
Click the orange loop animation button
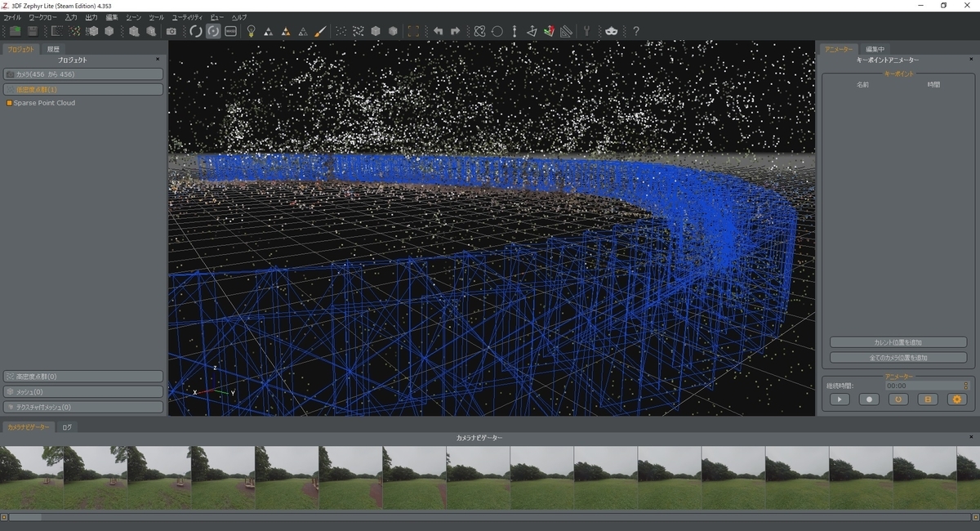click(x=898, y=399)
